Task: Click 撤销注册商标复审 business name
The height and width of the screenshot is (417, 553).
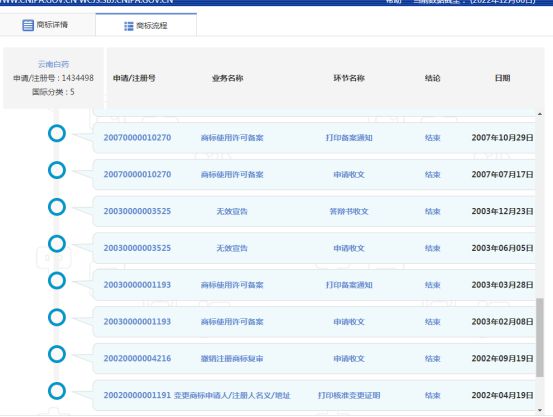Action: pos(232,358)
